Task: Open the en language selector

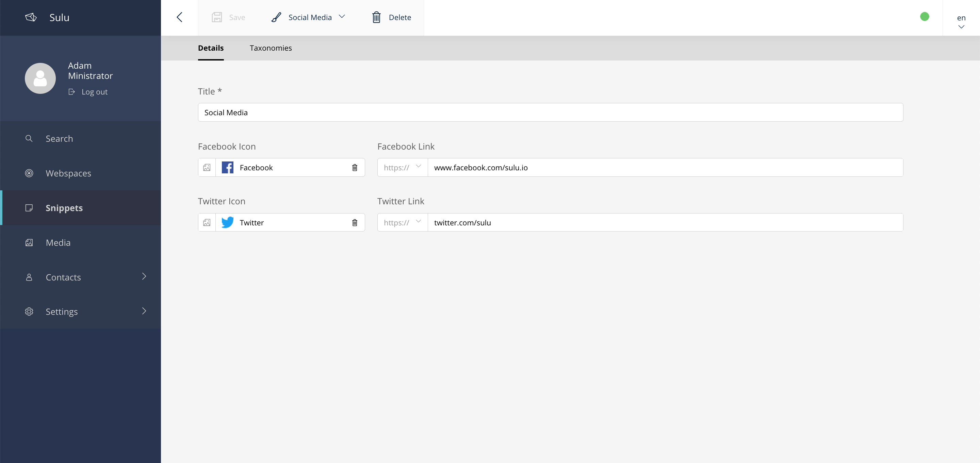Action: tap(961, 22)
